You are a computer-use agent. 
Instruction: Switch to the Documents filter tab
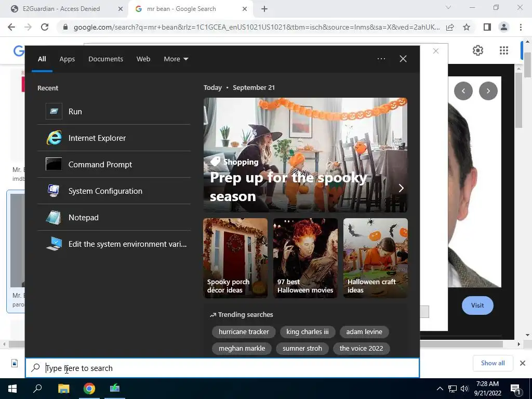pos(105,59)
